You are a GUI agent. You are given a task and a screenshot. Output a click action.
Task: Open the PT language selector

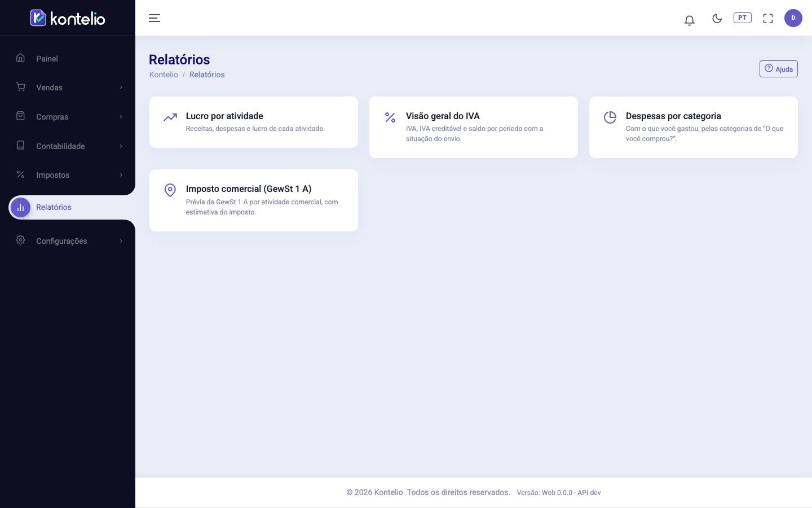[x=743, y=18]
